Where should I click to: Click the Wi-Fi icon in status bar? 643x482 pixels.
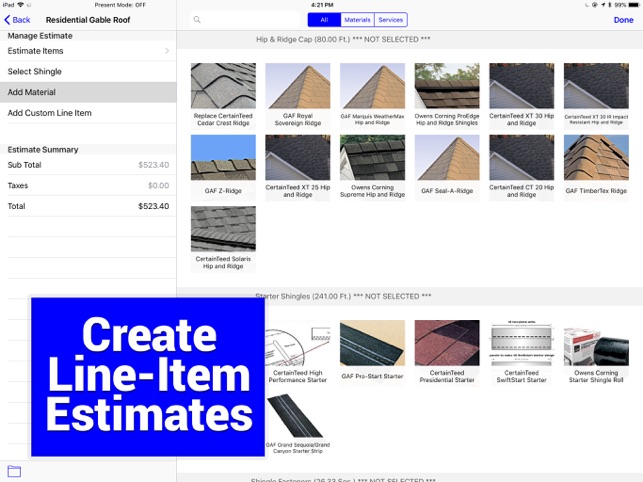click(21, 5)
